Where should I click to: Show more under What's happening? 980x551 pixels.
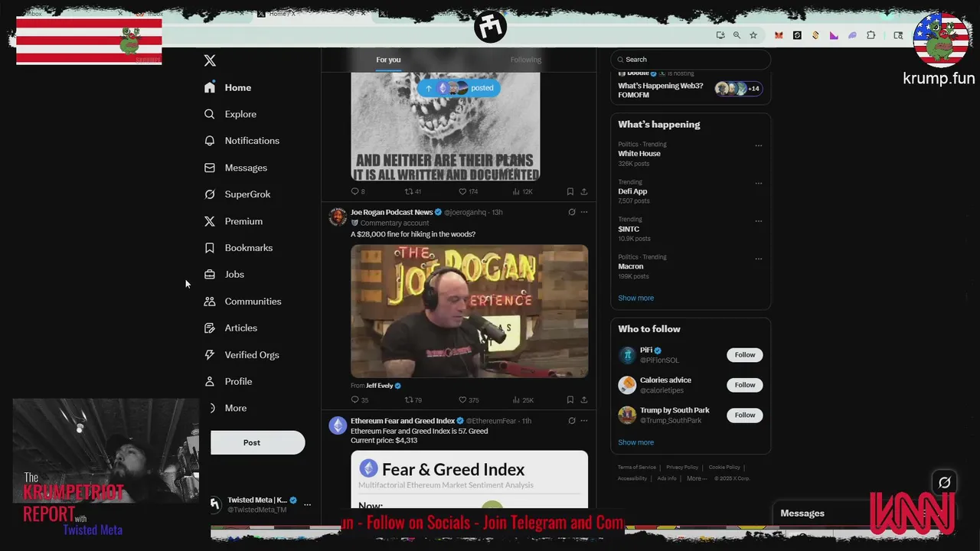pyautogui.click(x=635, y=298)
